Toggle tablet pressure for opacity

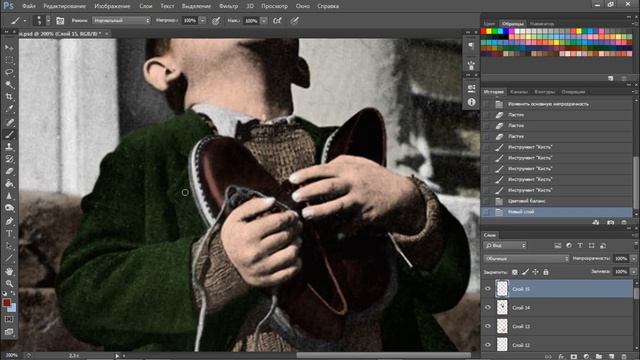point(216,20)
